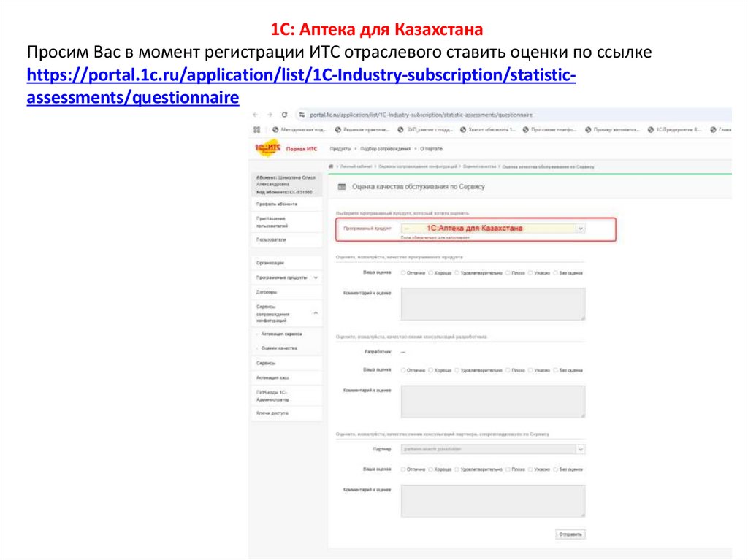Screen dimensions: 748x560
Task: Collapse 'Сервисы сопровождения конфигураций' chevron
Action: [316, 313]
